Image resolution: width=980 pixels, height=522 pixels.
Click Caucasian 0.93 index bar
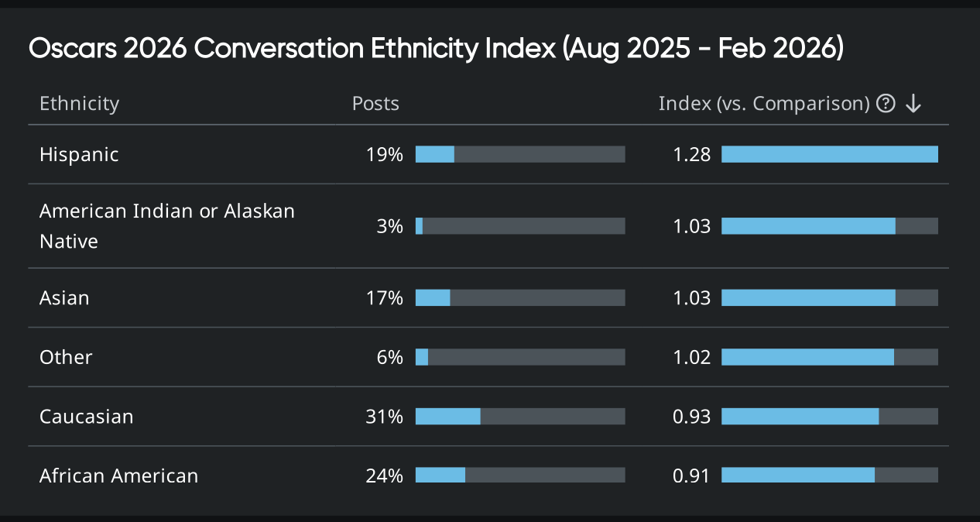click(829, 417)
